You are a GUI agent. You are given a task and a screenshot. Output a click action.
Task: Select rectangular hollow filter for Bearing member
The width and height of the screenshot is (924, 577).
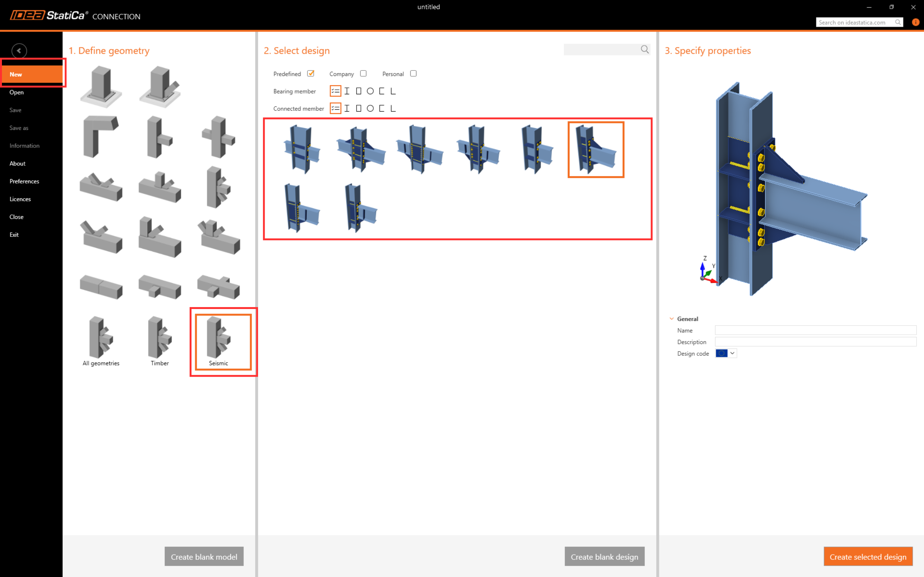click(358, 91)
